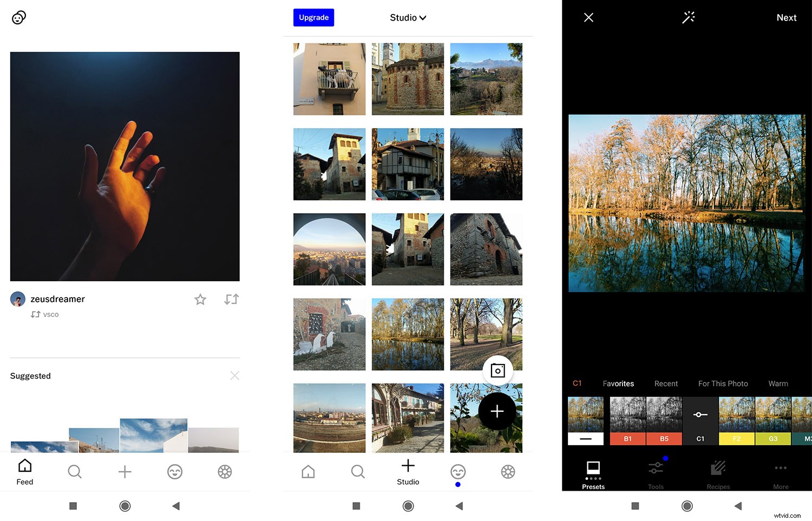Tap the smiley community icon with notification dot
812x521 pixels.
point(457,471)
